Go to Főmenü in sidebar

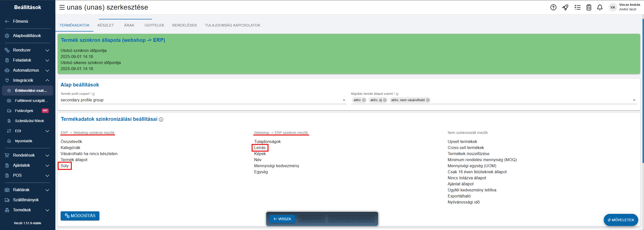coord(21,21)
